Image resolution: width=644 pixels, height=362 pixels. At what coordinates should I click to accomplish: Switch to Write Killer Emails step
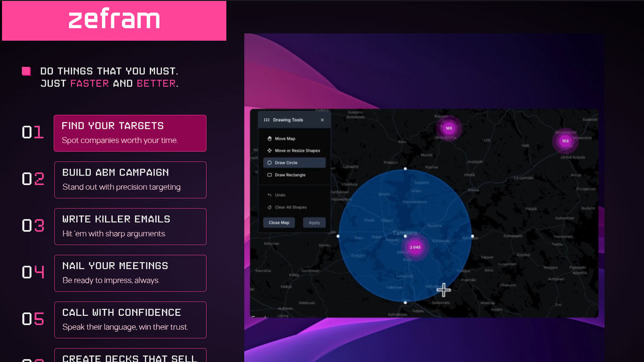[x=130, y=227]
